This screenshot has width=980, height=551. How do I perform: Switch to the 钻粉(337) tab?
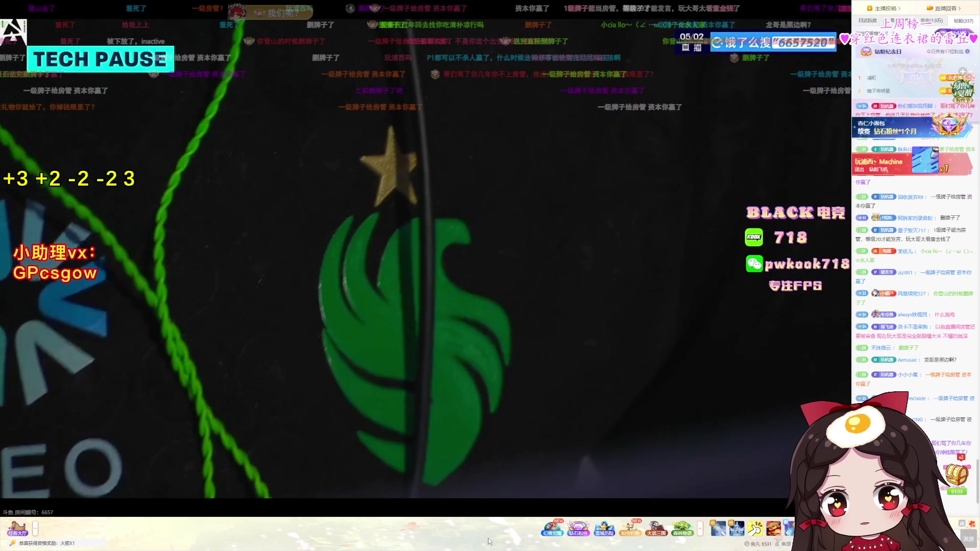(x=963, y=21)
